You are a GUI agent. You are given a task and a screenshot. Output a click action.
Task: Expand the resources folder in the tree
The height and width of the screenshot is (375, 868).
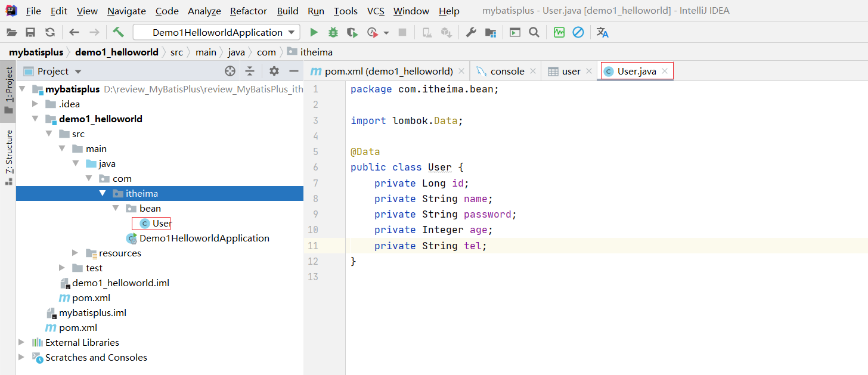pos(75,253)
